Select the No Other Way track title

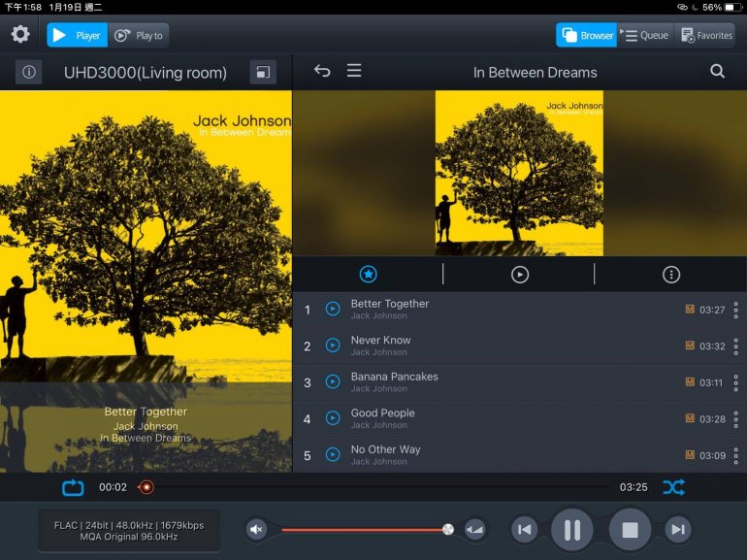coord(385,449)
